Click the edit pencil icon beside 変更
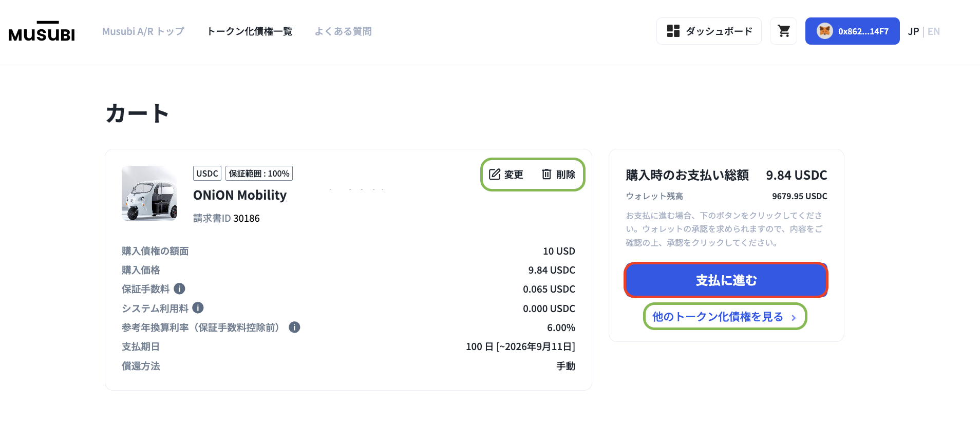The height and width of the screenshot is (424, 980). [x=494, y=175]
